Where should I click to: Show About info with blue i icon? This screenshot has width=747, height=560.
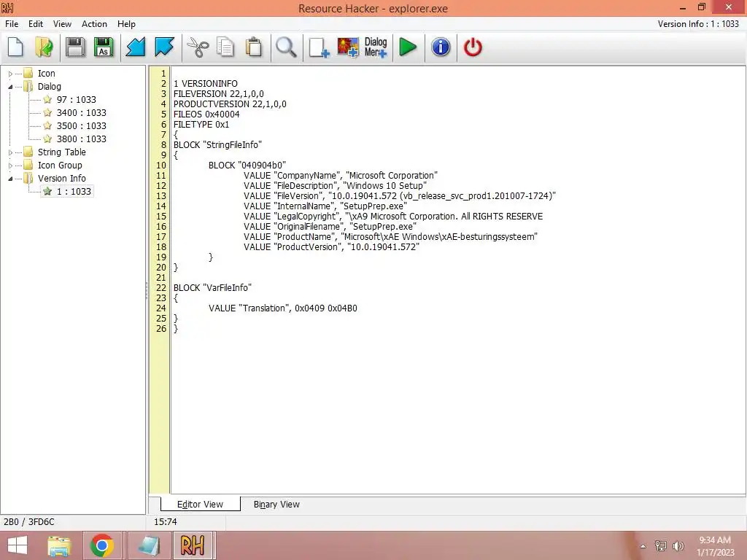441,47
